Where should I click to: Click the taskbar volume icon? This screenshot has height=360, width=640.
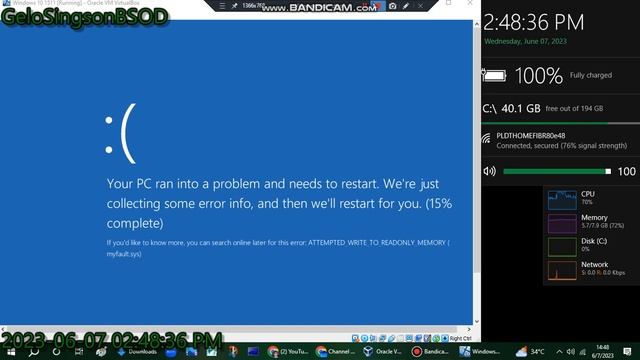[571, 351]
